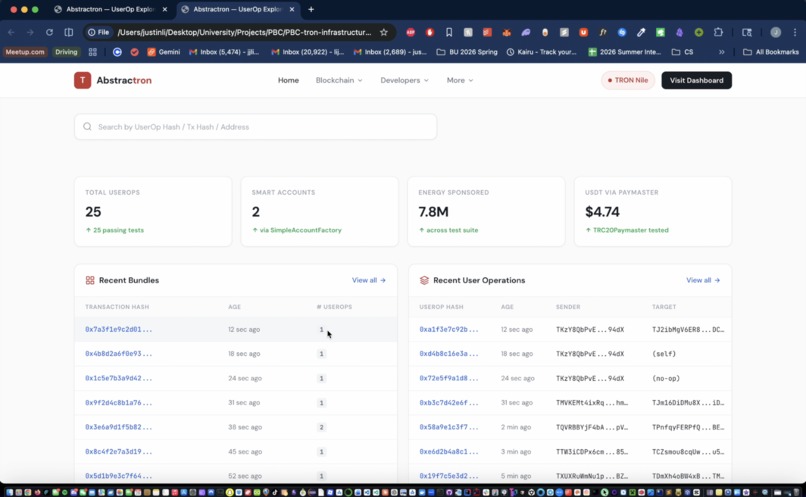The width and height of the screenshot is (806, 497).
Task: Click the fx font extension icon
Action: tap(602, 32)
